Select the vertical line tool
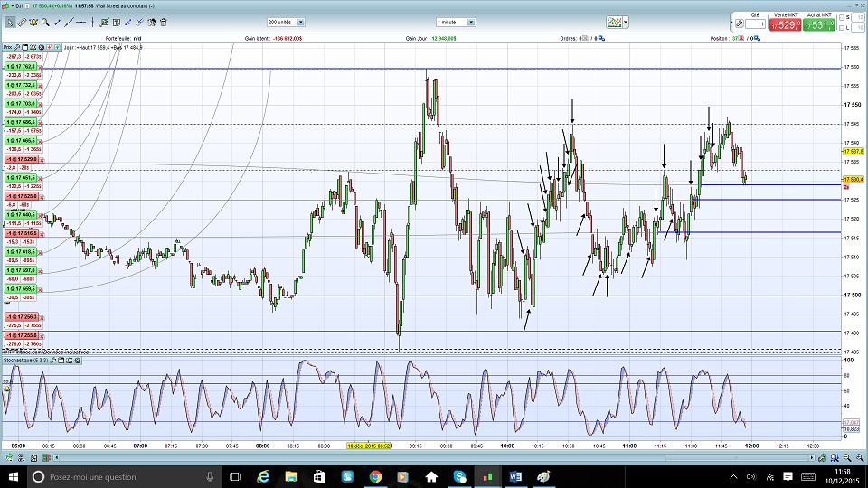Screen dimensions: 868x488 tap(92, 22)
